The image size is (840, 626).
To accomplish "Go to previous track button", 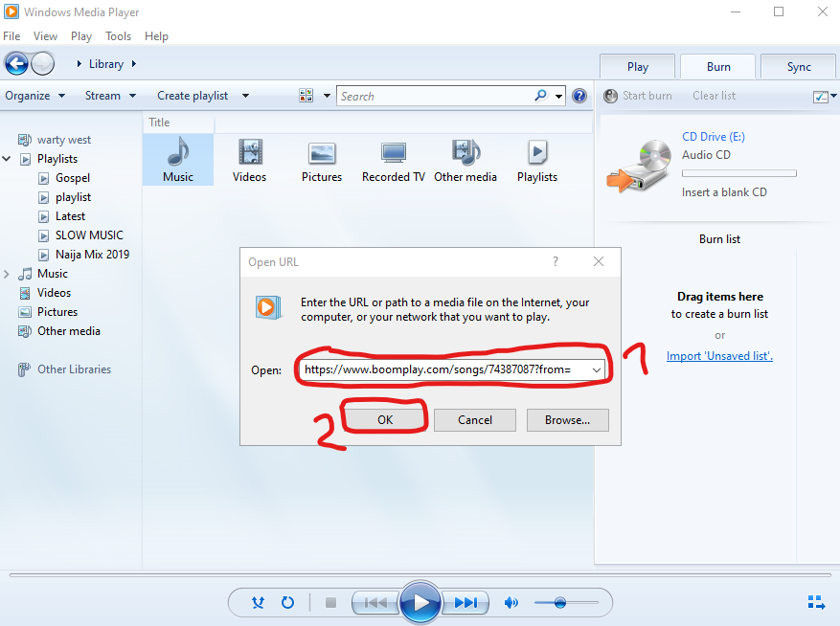I will point(375,603).
